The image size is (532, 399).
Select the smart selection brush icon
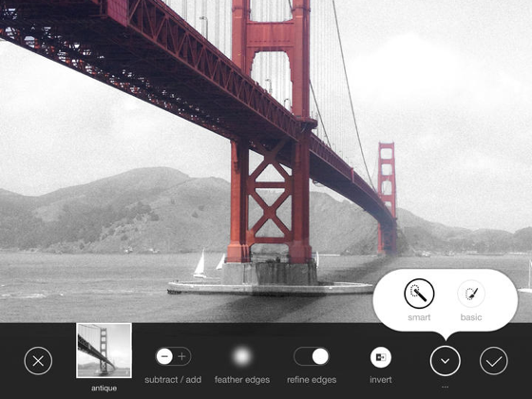[x=419, y=294]
